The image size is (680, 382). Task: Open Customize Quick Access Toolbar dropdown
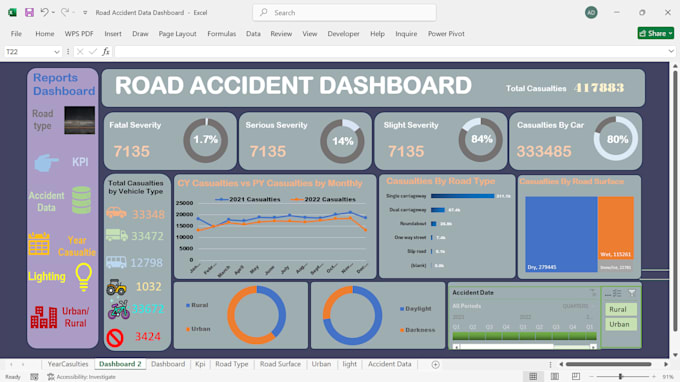(x=85, y=13)
